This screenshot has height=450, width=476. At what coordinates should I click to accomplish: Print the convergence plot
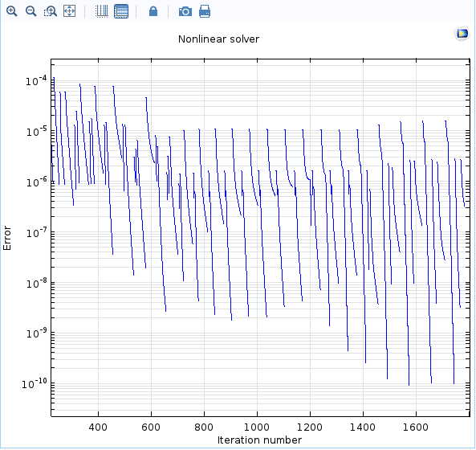tap(205, 11)
